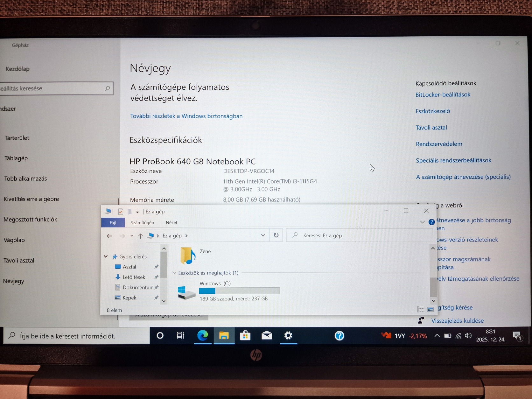Select Táblagép in Settings sidebar
Image resolution: width=532 pixels, height=399 pixels.
tap(16, 158)
